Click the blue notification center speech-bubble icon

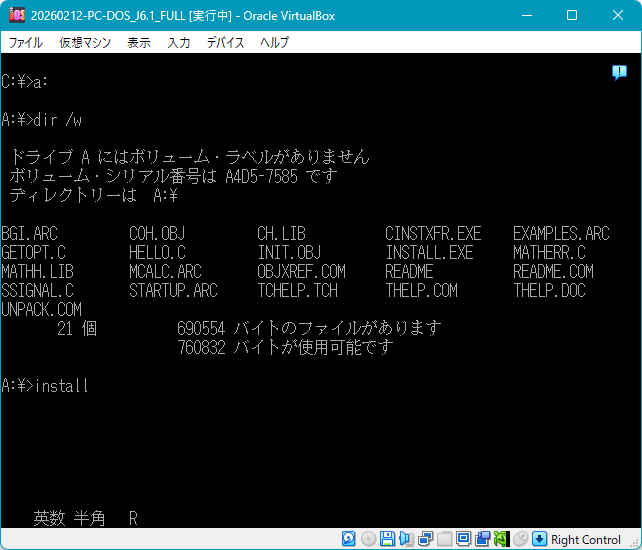click(x=619, y=72)
